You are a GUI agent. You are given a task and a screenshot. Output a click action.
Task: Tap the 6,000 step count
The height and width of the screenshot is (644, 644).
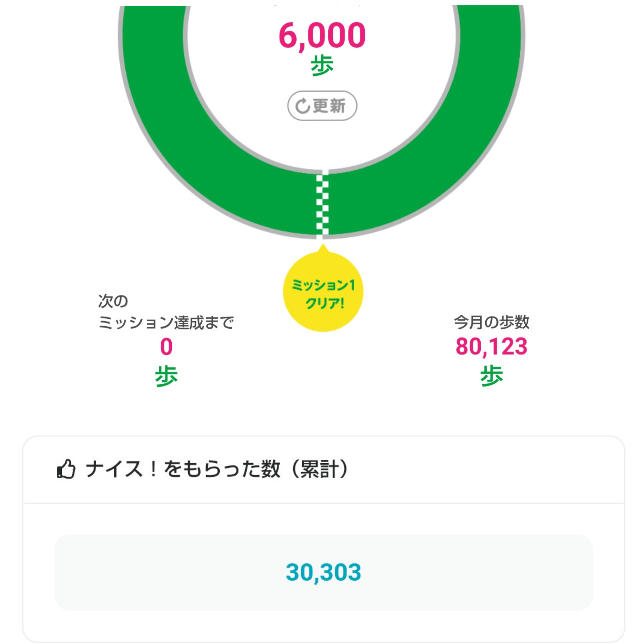[322, 35]
